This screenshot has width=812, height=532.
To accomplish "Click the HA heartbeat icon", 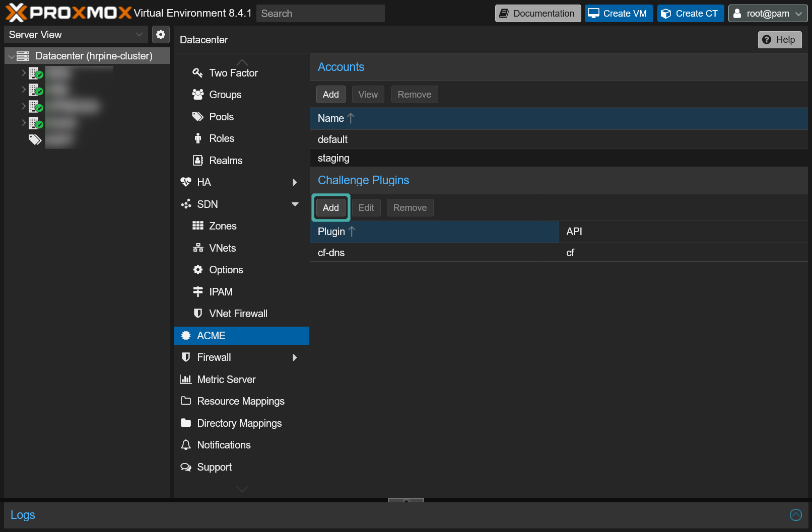I will tap(186, 182).
